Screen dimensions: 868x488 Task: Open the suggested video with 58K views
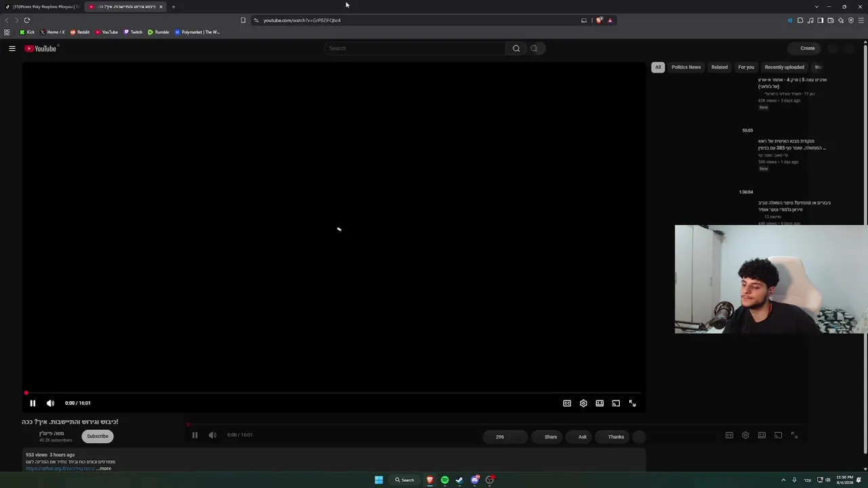[x=792, y=144]
